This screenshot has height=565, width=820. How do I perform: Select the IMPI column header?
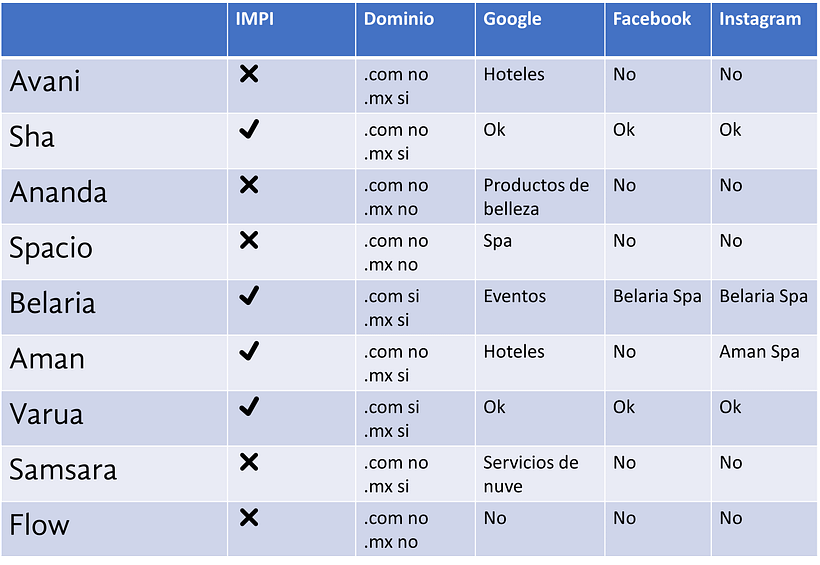point(291,29)
